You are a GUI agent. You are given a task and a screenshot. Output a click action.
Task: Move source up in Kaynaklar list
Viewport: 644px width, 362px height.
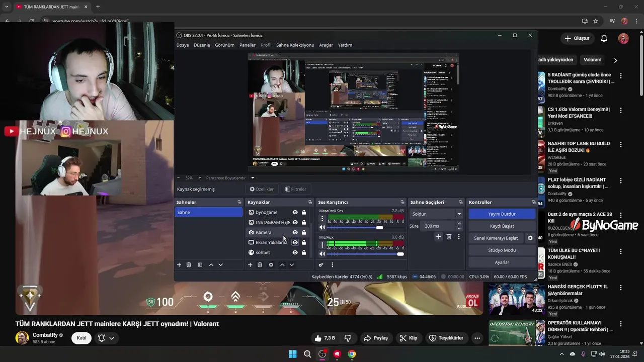point(282,265)
